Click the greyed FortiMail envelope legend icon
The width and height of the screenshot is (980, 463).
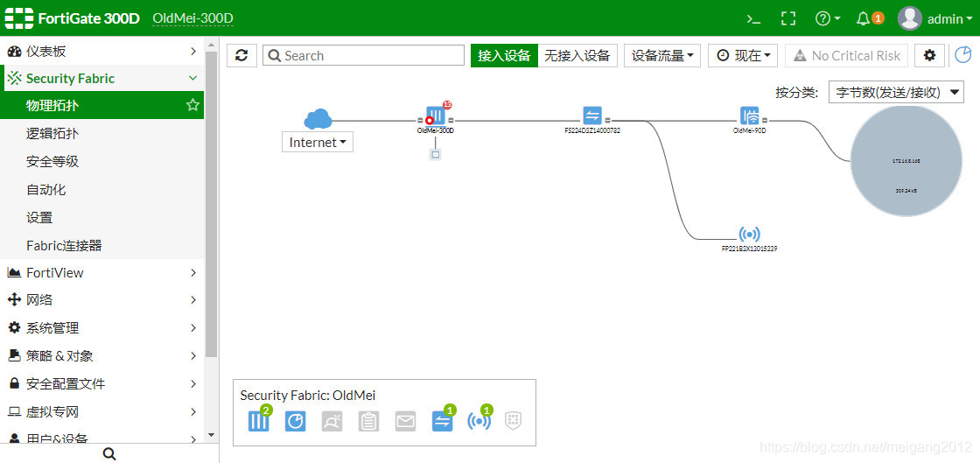click(x=406, y=421)
